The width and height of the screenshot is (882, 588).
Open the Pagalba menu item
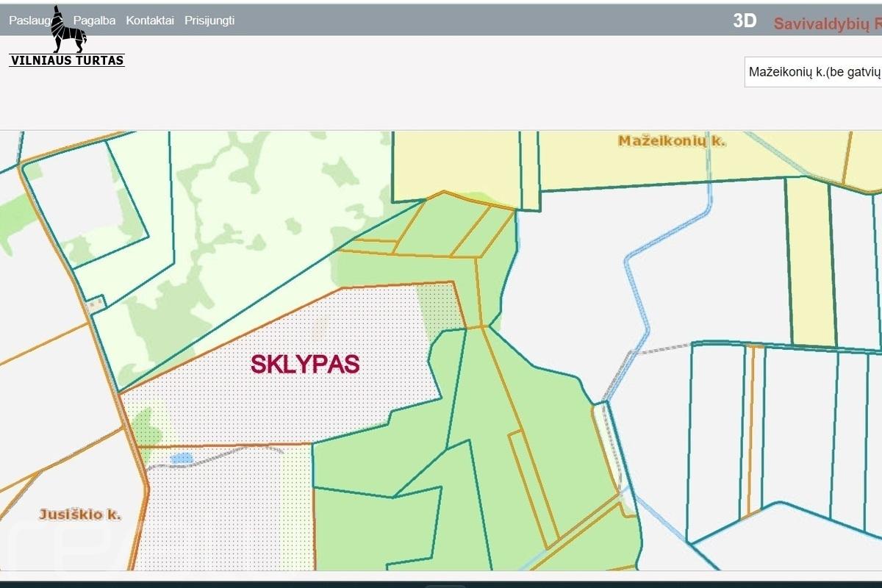[x=95, y=21]
